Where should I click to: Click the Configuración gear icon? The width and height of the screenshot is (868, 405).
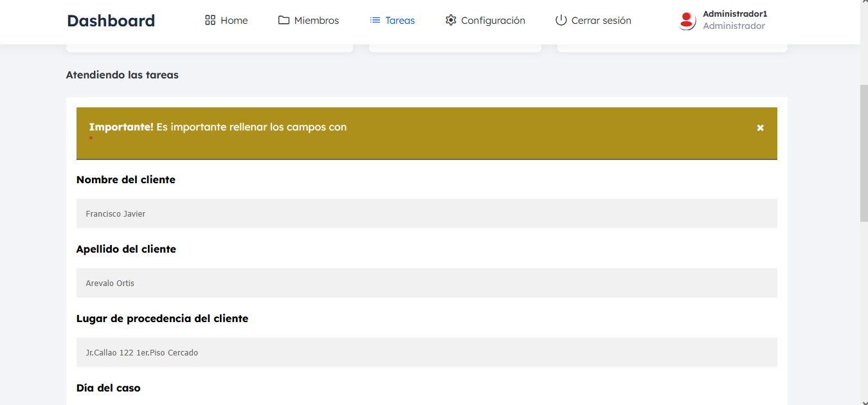[451, 20]
